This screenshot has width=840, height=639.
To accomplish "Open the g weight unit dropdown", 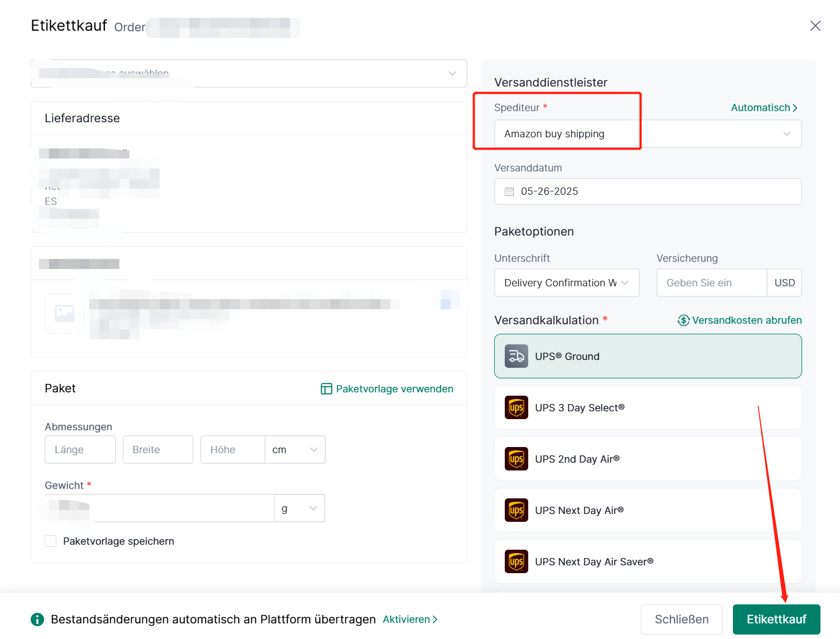I will 300,508.
